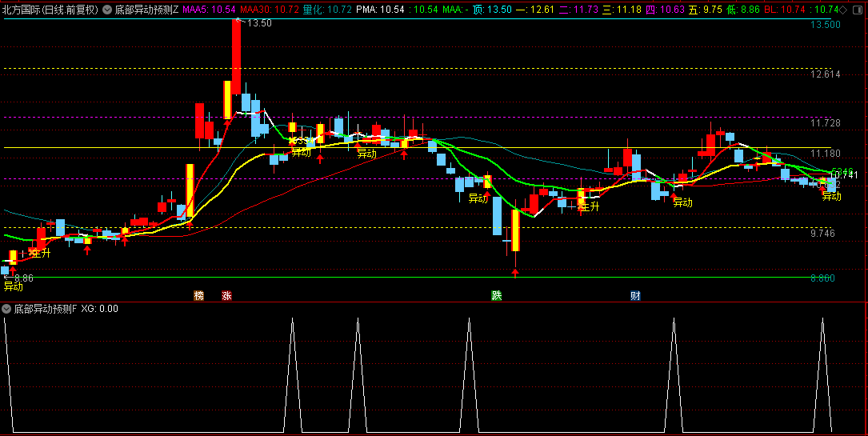Click the last spike in 底部异动预测F sub-chart
868x436 pixels.
(x=822, y=374)
